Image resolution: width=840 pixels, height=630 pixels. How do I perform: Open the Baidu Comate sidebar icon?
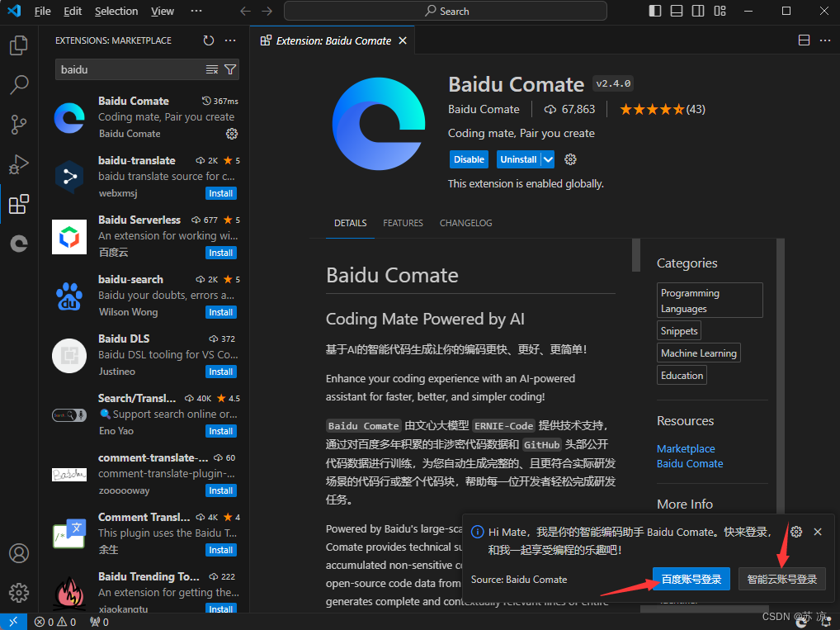(x=19, y=244)
